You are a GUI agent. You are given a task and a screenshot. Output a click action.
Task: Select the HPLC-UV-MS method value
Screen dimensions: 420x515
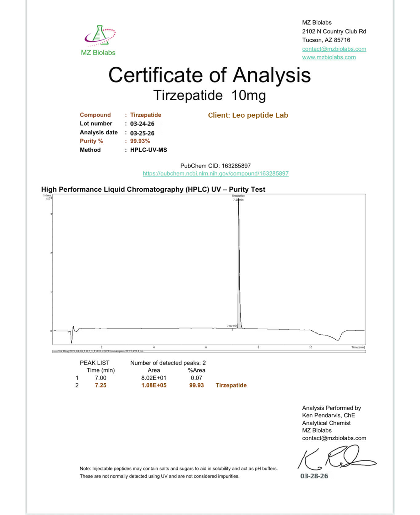pyautogui.click(x=149, y=150)
